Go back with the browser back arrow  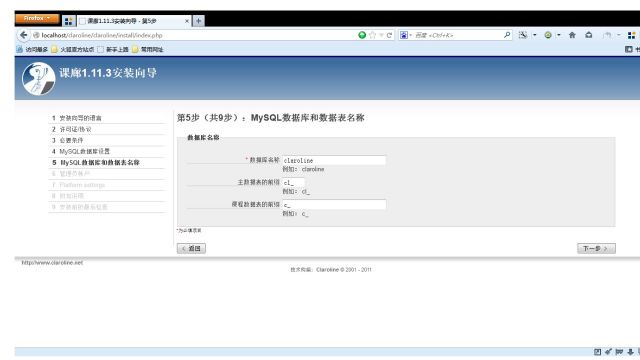click(x=24, y=35)
